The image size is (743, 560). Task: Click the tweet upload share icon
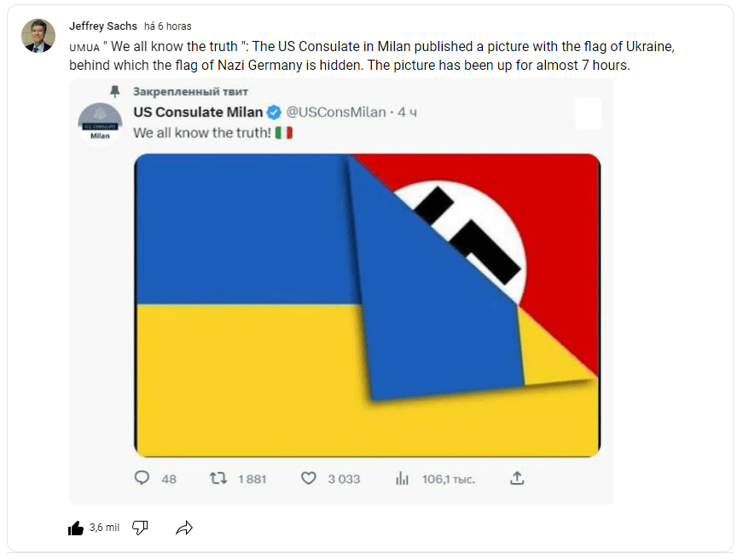(x=516, y=479)
